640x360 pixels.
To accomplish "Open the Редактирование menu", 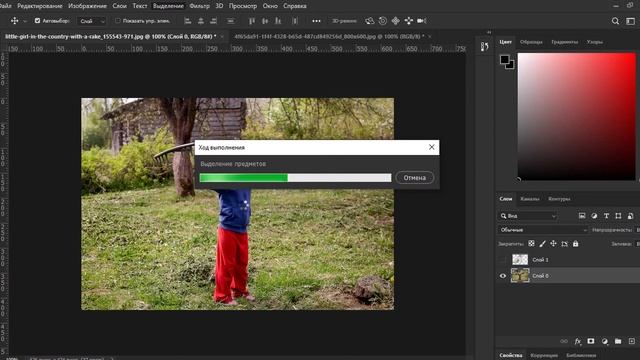I will click(40, 6).
